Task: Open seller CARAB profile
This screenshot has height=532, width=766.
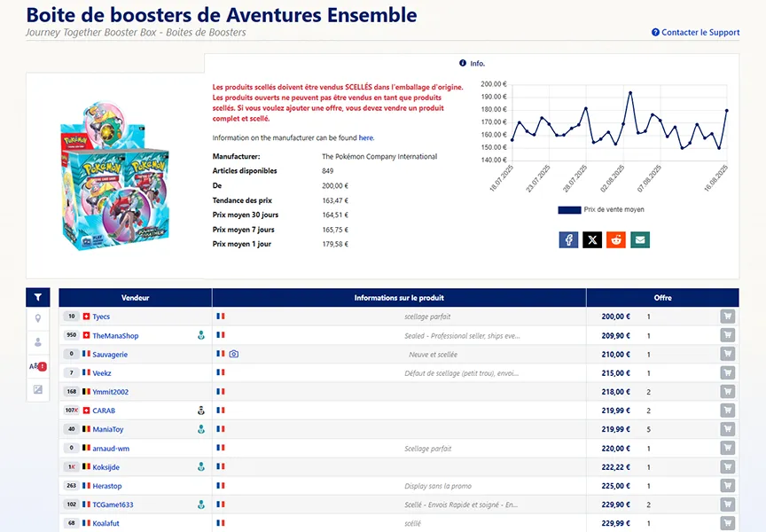Action: (x=104, y=411)
